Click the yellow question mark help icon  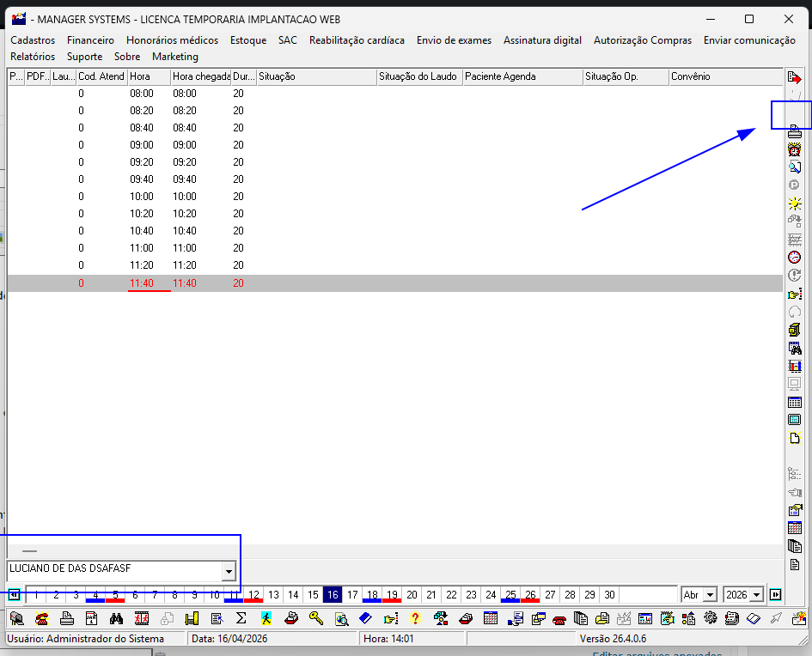point(415,618)
